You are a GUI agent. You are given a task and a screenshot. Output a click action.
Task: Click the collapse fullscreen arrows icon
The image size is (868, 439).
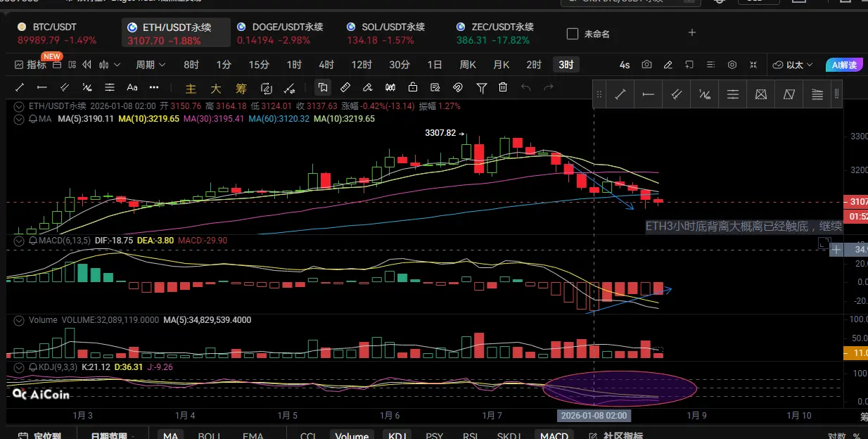pos(754,65)
